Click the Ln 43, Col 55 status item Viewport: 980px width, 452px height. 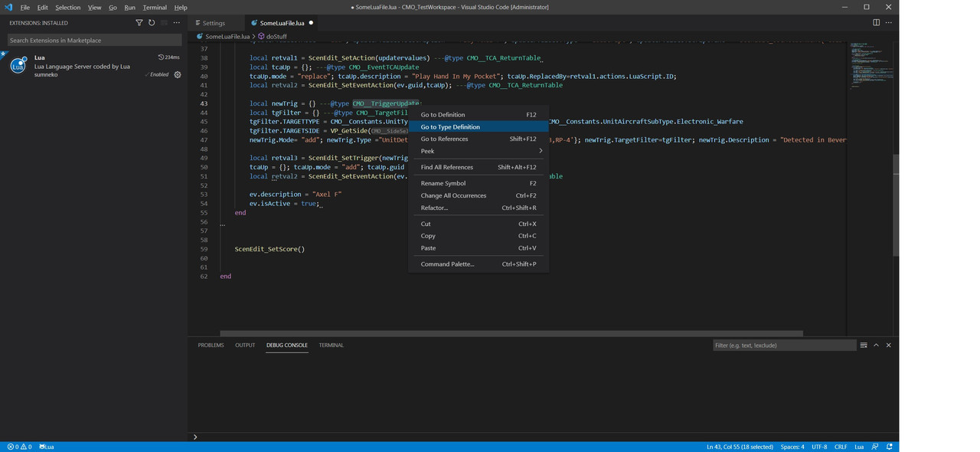point(740,447)
